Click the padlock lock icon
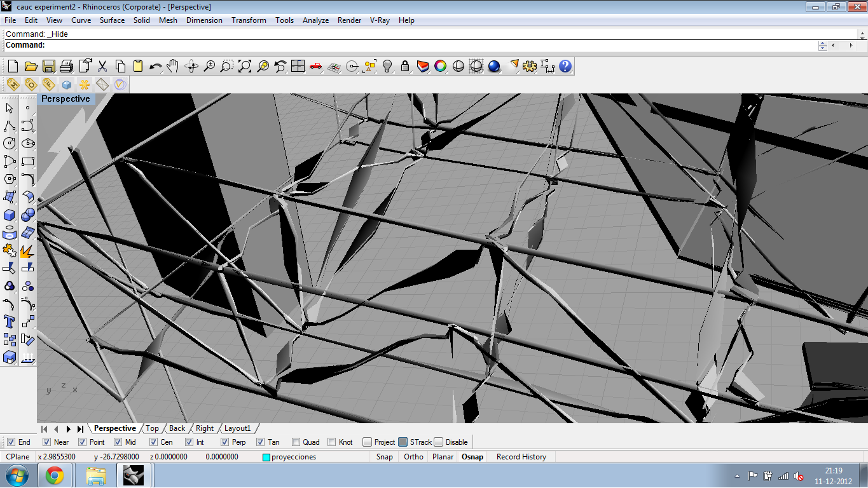The image size is (868, 488). click(404, 66)
